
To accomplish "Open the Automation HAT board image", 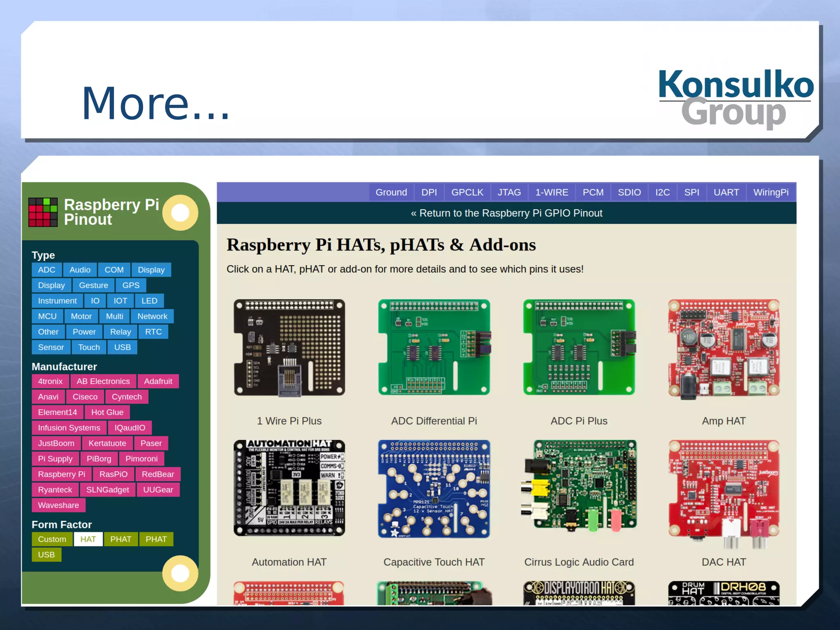I will 289,488.
